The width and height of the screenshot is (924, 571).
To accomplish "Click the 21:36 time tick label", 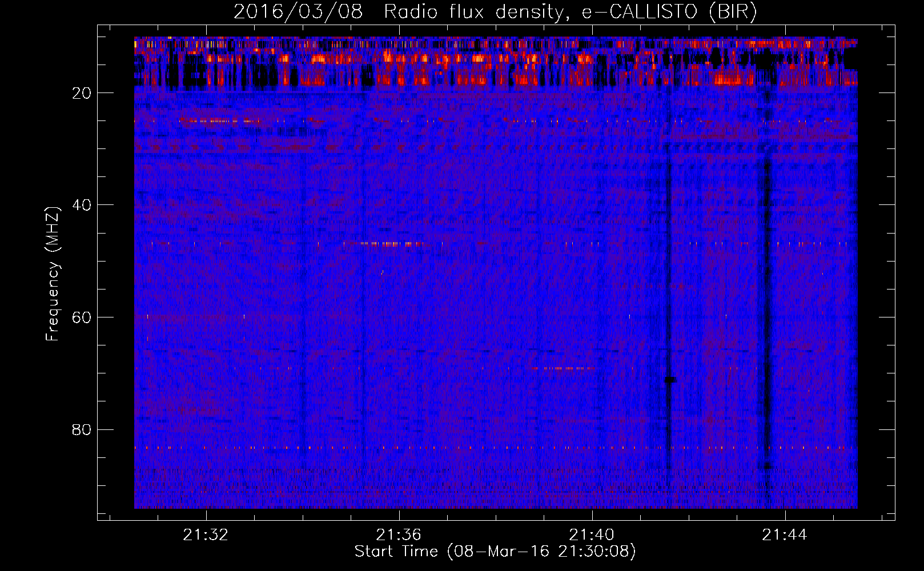I will [399, 534].
